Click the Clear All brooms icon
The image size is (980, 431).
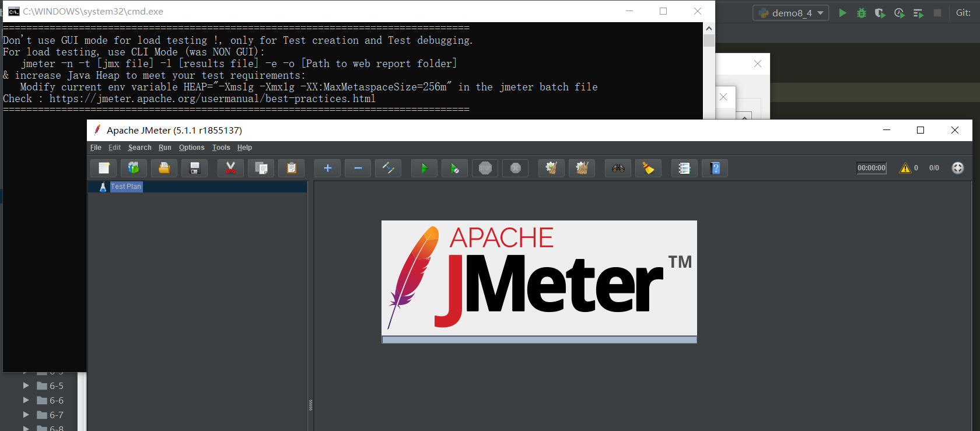tap(582, 168)
